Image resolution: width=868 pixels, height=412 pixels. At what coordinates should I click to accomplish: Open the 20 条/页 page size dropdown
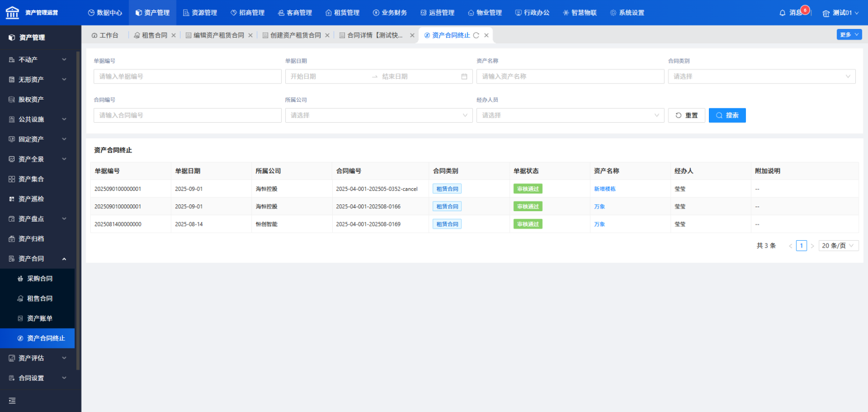tap(838, 246)
